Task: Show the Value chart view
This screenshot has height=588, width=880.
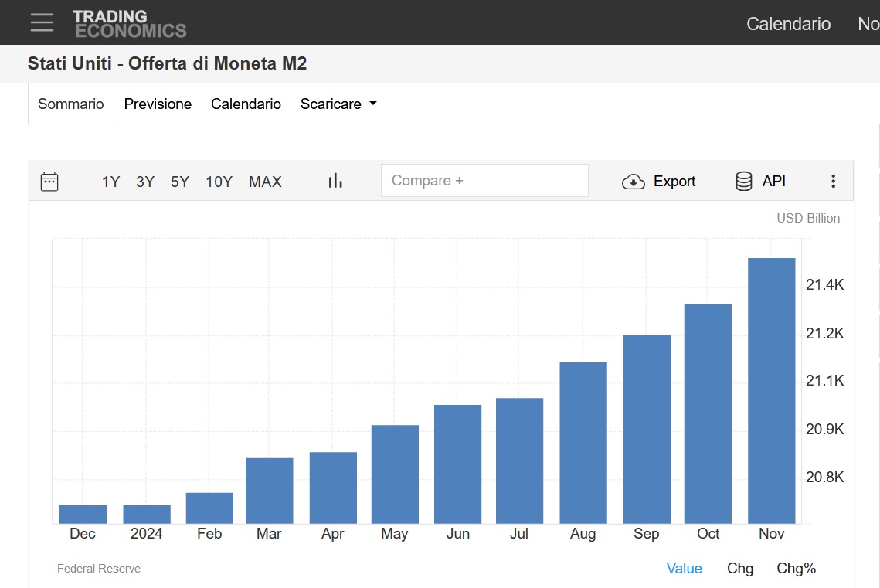Action: point(684,569)
